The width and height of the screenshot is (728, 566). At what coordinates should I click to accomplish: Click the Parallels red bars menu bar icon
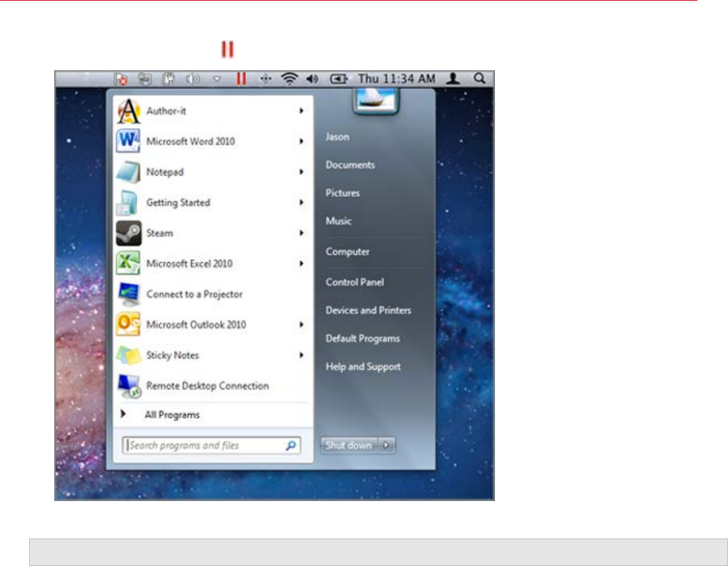pyautogui.click(x=241, y=79)
